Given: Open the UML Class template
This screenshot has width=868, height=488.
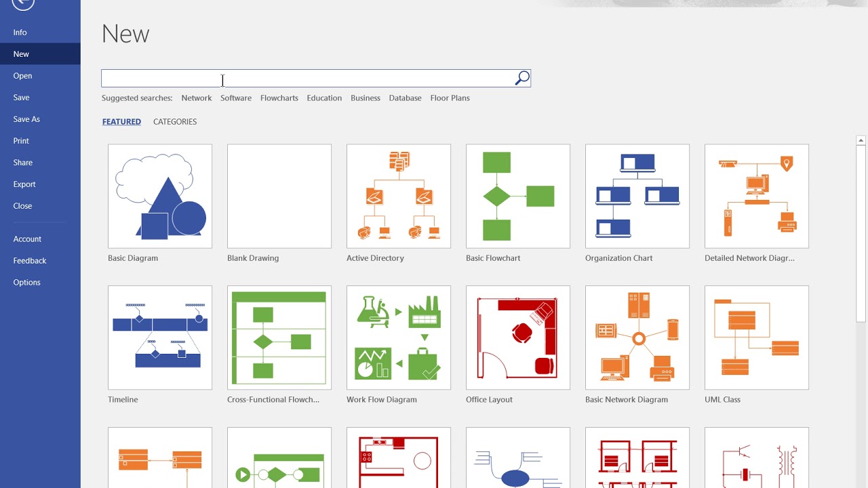Looking at the screenshot, I should (x=756, y=338).
